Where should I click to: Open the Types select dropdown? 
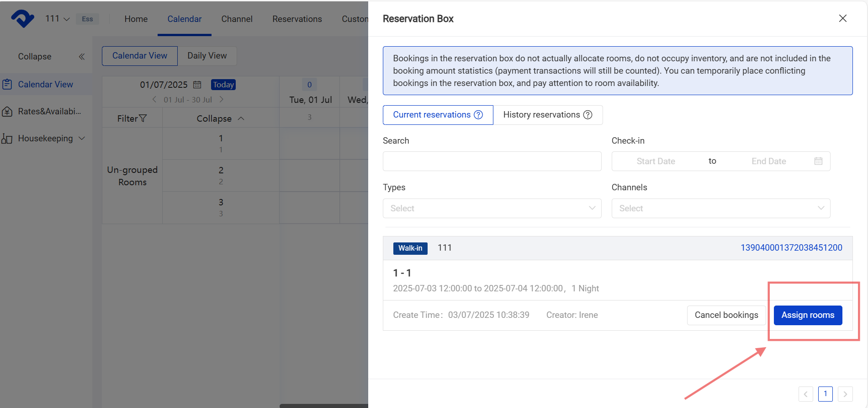tap(492, 208)
